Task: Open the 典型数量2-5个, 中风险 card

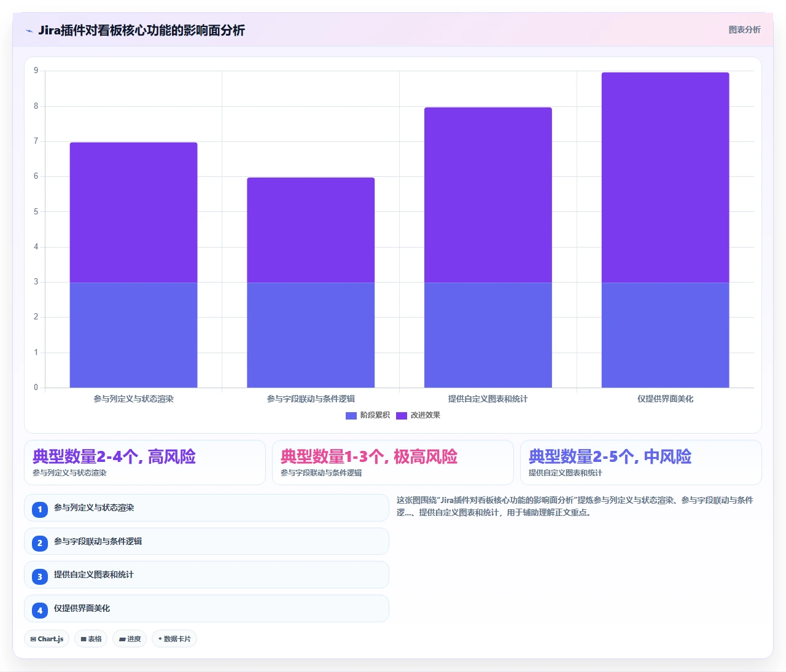Action: 641,463
